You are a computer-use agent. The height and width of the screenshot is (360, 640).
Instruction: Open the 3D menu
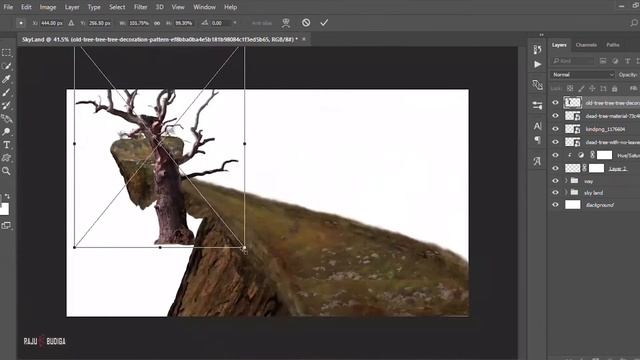(160, 7)
